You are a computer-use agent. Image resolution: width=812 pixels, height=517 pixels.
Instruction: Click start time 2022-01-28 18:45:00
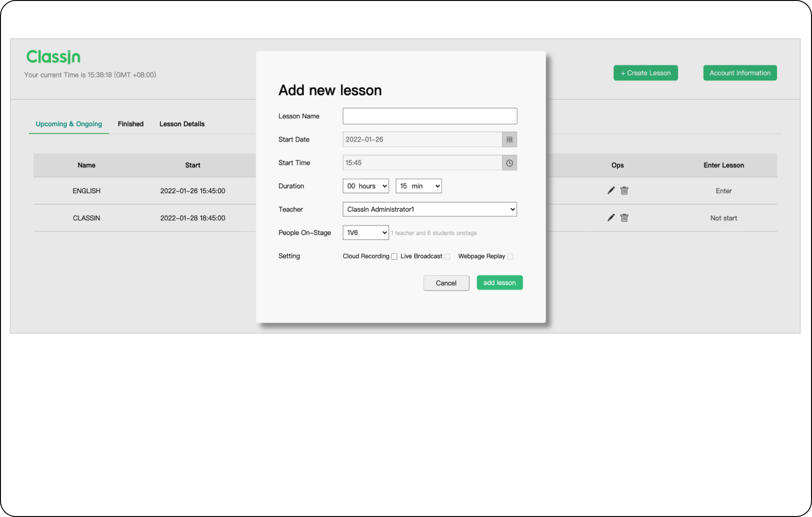[193, 218]
